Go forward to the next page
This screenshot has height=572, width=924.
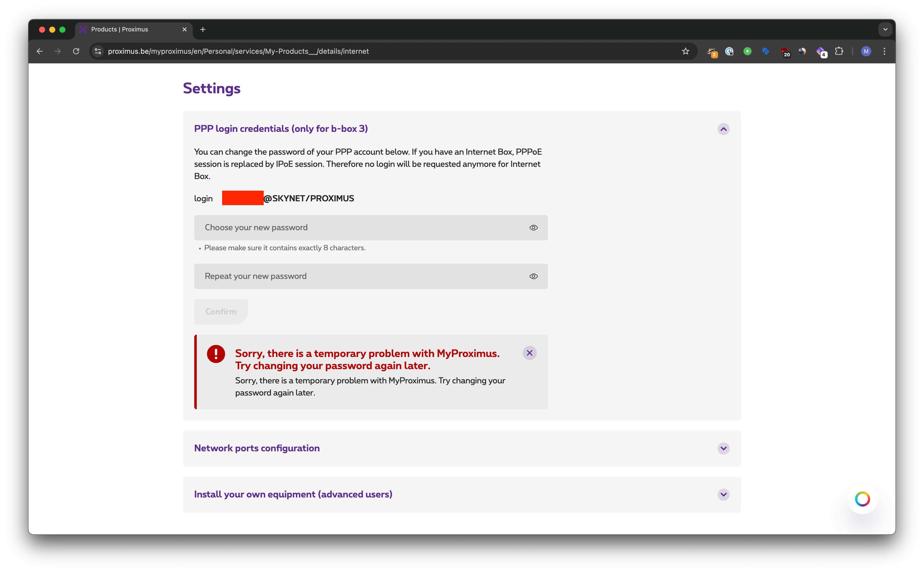coord(58,51)
